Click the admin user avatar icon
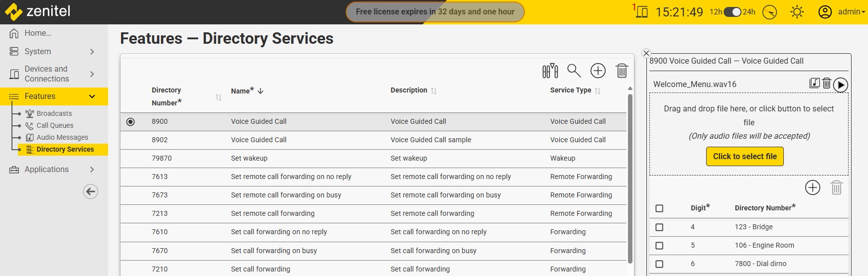 (825, 12)
